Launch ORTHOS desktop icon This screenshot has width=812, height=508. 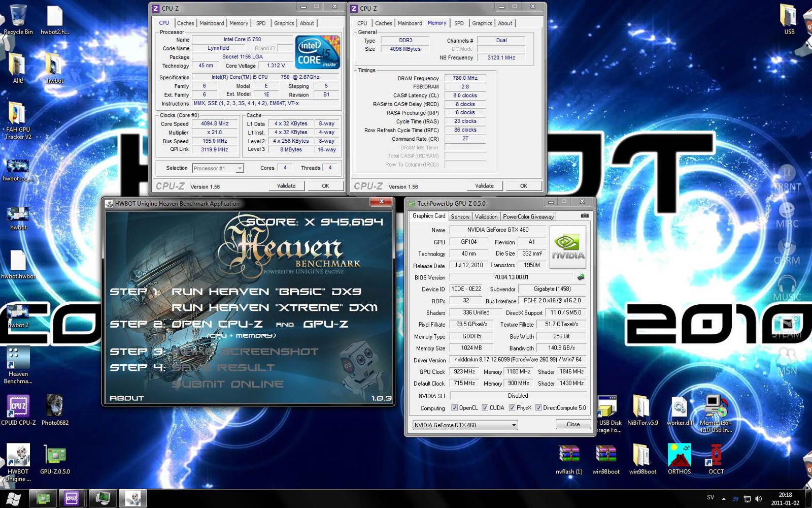tap(679, 459)
